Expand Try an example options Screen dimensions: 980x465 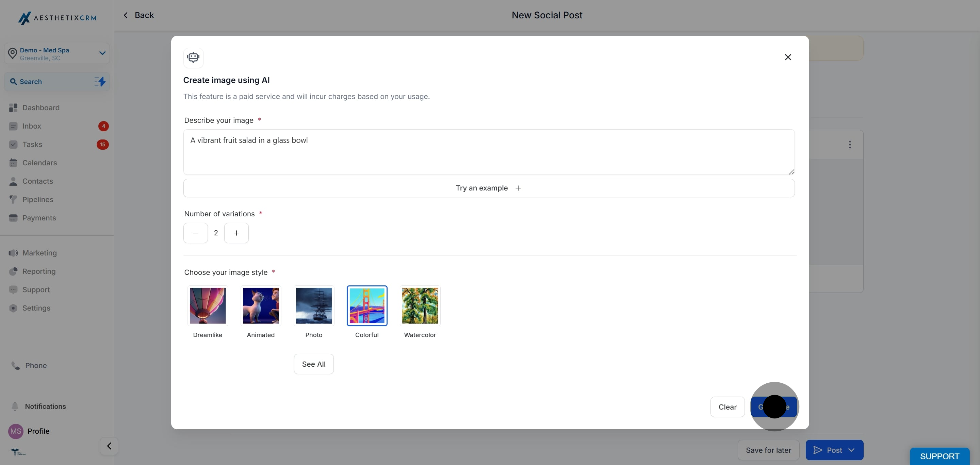(x=489, y=188)
